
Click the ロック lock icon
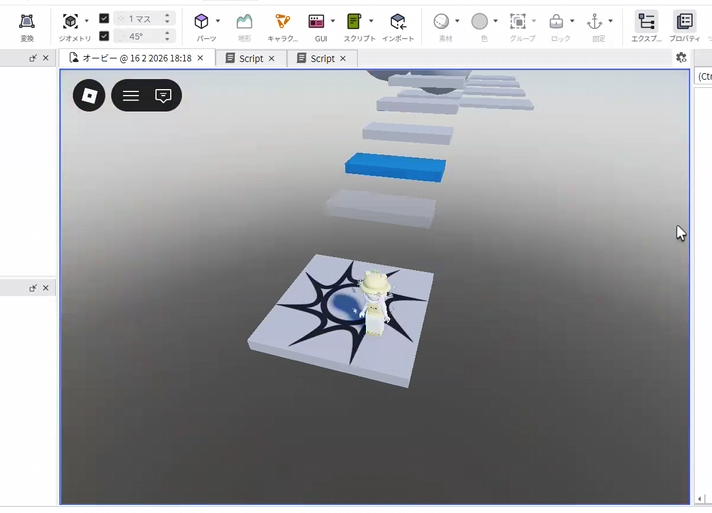[556, 21]
